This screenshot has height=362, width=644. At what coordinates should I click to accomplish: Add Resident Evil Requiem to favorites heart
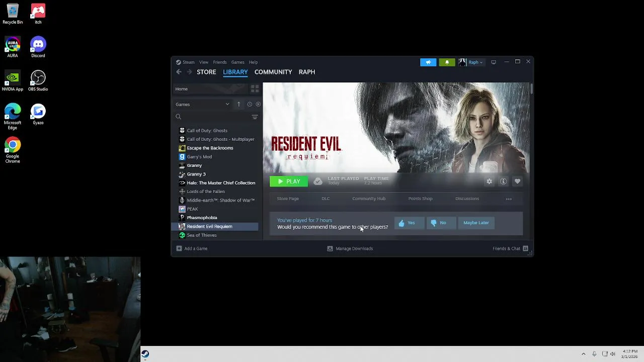[x=517, y=182]
